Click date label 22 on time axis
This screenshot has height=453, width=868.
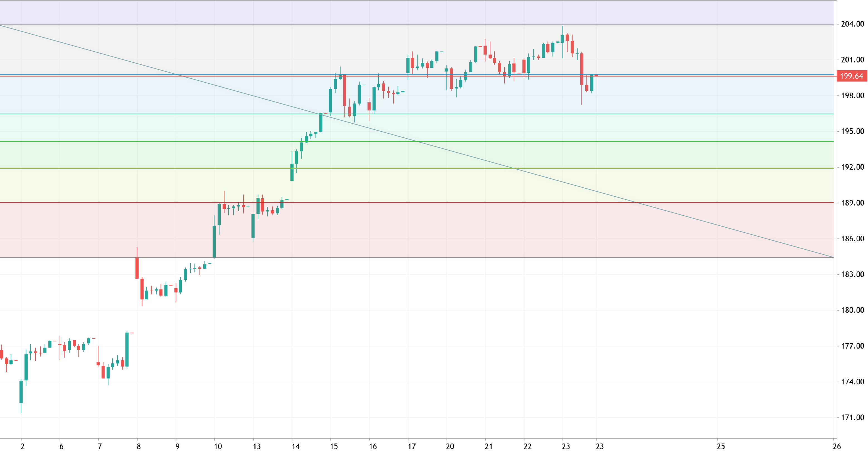tap(527, 446)
